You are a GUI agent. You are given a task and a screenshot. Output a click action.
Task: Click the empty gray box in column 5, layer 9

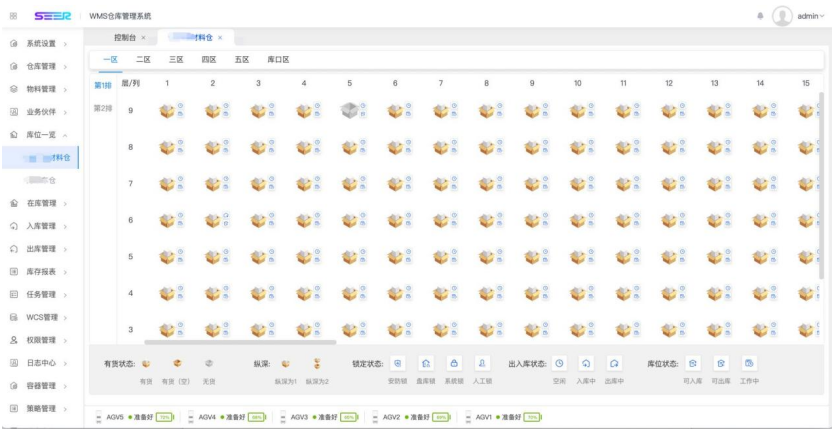pyautogui.click(x=348, y=111)
